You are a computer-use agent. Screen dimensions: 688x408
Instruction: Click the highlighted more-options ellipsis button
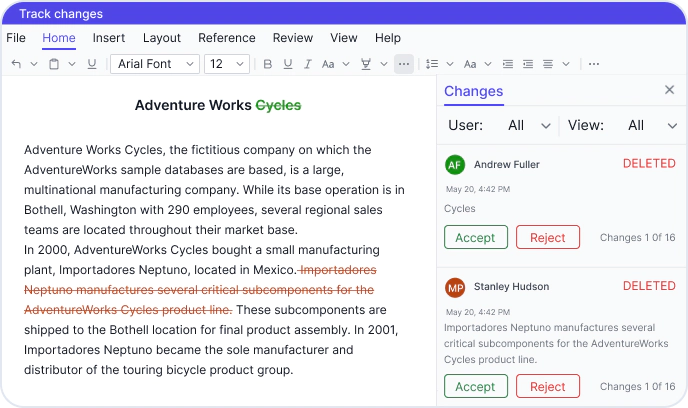tap(404, 64)
